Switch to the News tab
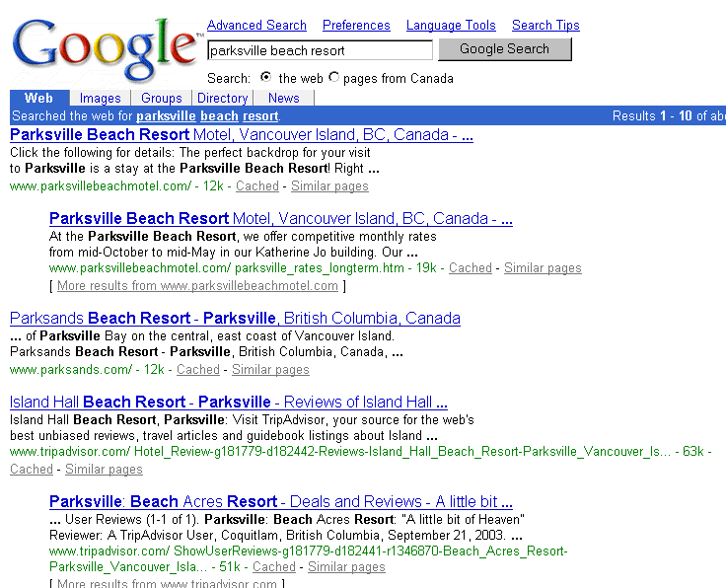The image size is (726, 588). click(x=284, y=98)
